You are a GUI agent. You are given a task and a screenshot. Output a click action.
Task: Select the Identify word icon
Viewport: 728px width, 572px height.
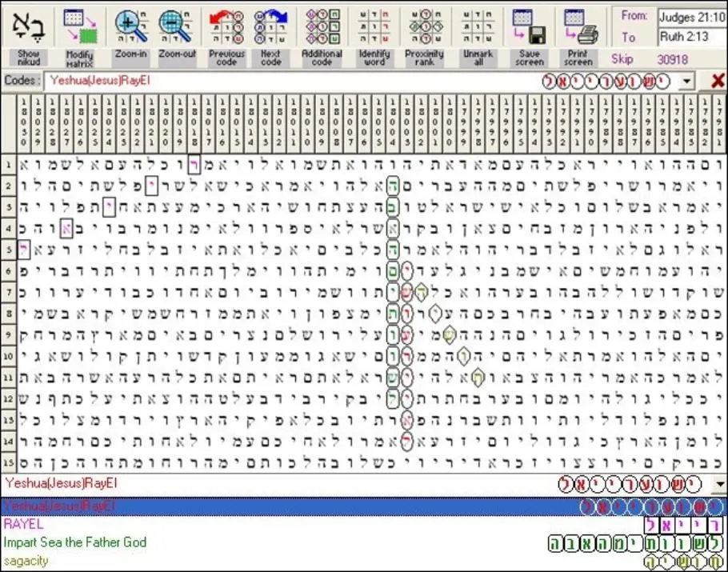tap(374, 26)
